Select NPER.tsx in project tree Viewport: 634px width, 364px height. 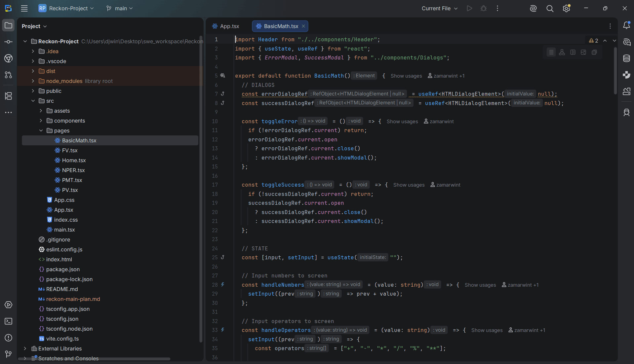(x=110, y=170)
